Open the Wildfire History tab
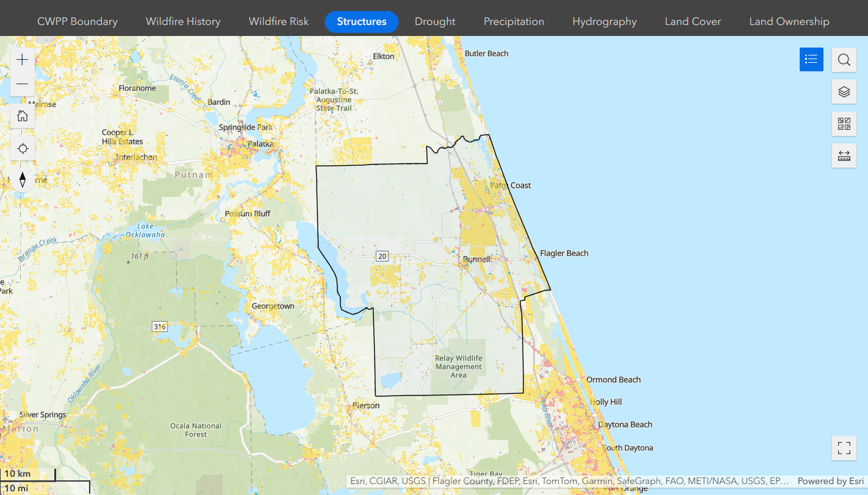 coord(183,21)
